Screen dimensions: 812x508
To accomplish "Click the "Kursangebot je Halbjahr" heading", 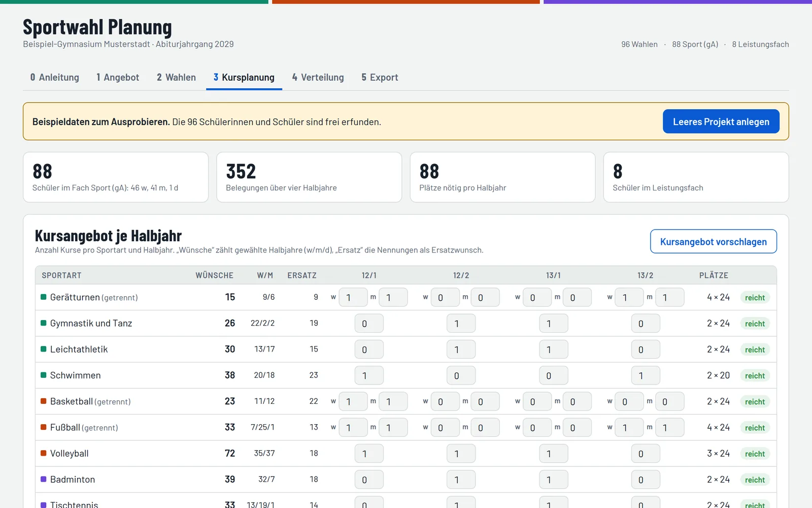I will click(x=108, y=236).
